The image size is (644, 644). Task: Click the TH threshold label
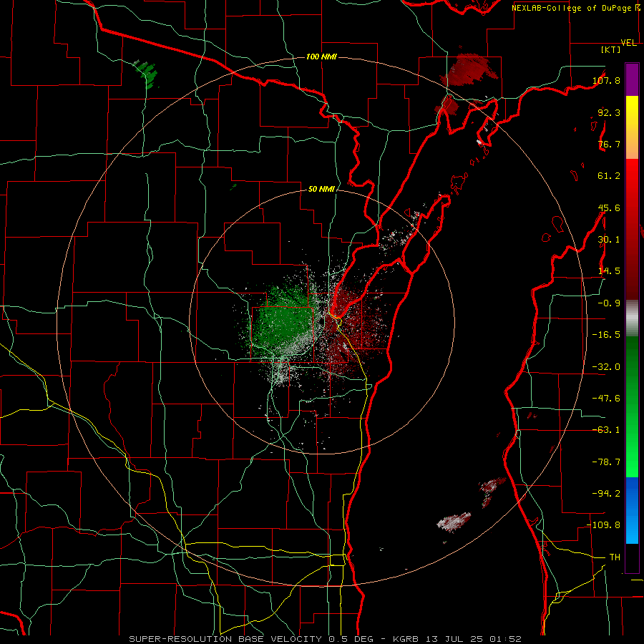(x=615, y=557)
